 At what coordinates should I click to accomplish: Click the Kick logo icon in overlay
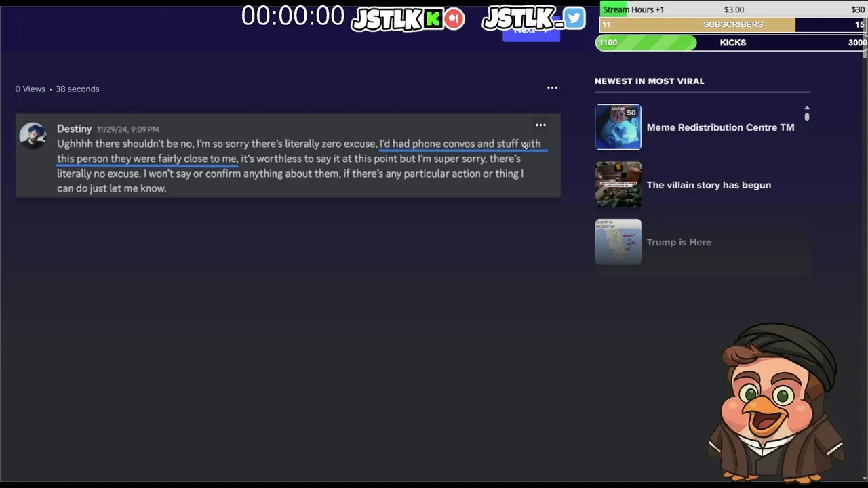point(433,19)
